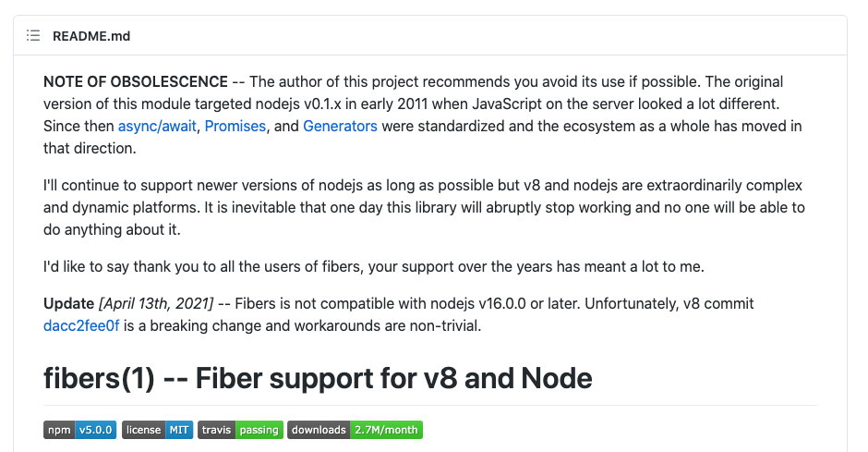The width and height of the screenshot is (868, 452).
Task: Open the README table of contents icon
Action: click(x=33, y=36)
